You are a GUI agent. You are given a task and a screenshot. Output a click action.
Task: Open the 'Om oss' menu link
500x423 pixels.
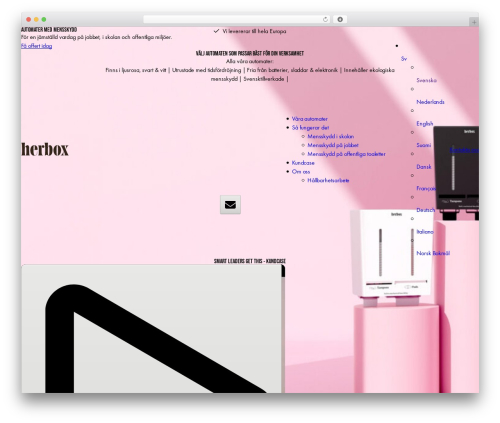click(301, 172)
